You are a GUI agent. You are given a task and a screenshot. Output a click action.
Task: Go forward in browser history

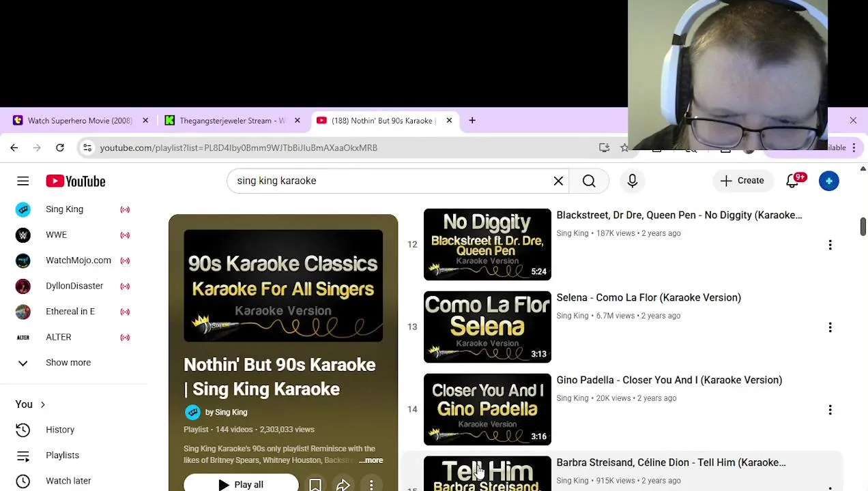click(37, 147)
